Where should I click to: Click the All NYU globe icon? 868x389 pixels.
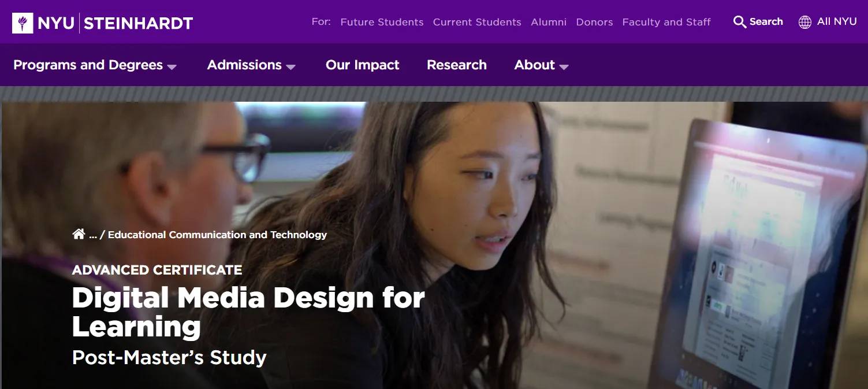point(804,23)
